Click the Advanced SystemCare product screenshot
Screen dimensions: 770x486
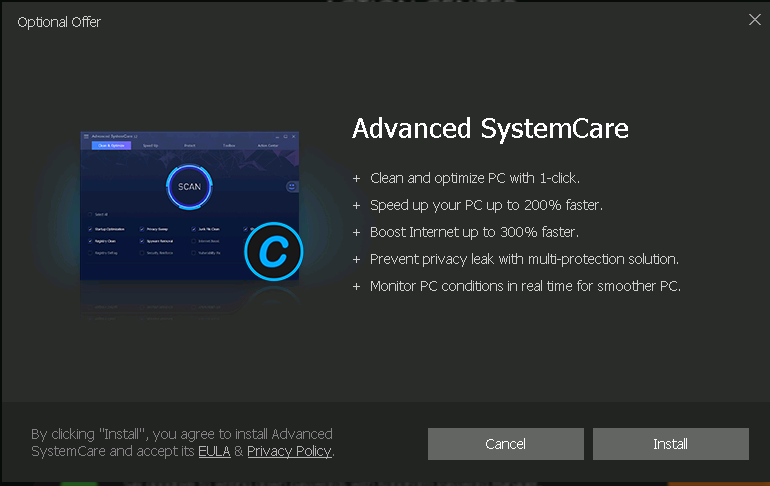click(190, 206)
